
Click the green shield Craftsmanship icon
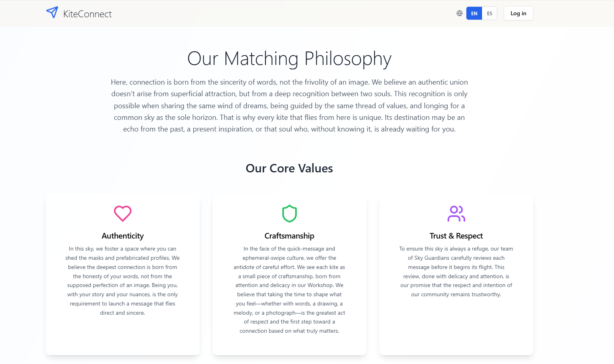[290, 214]
